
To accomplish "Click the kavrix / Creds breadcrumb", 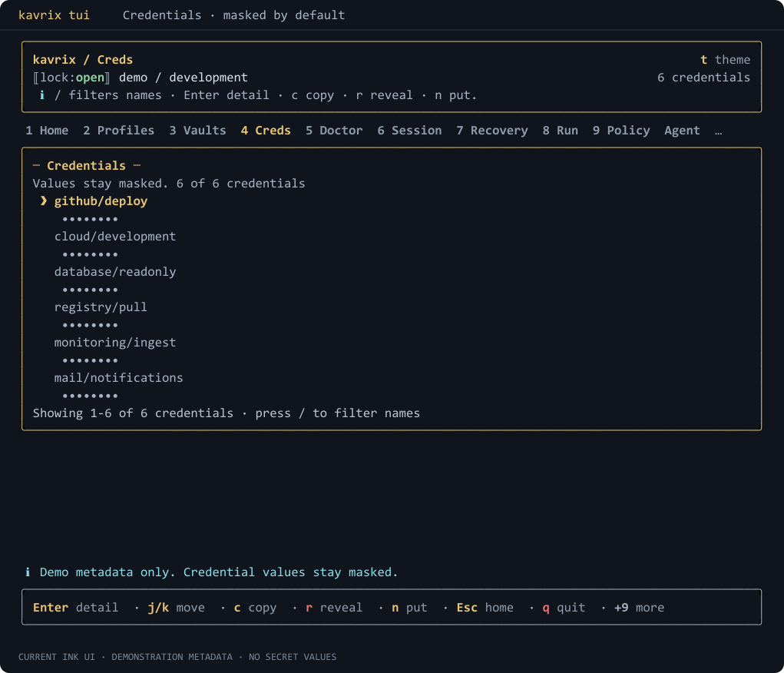I will click(83, 60).
